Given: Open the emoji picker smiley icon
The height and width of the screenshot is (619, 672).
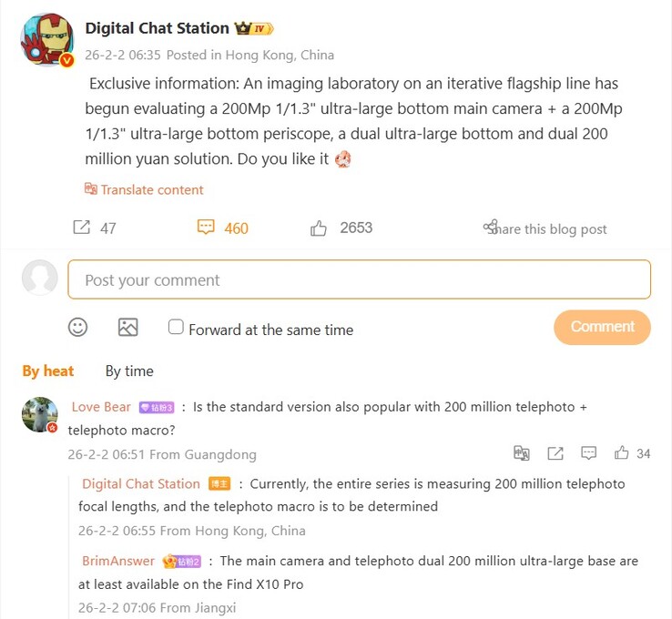Looking at the screenshot, I should [x=78, y=328].
